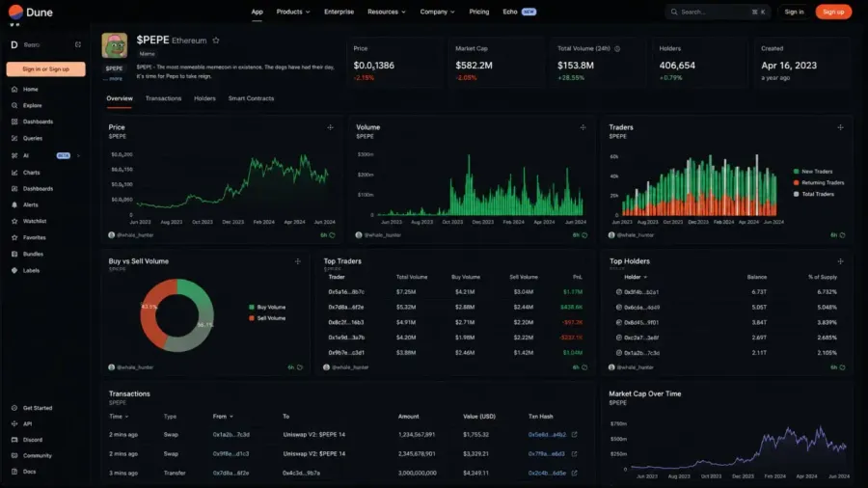The image size is (868, 488).
Task: Open the Company dropdown menu
Action: coord(437,12)
